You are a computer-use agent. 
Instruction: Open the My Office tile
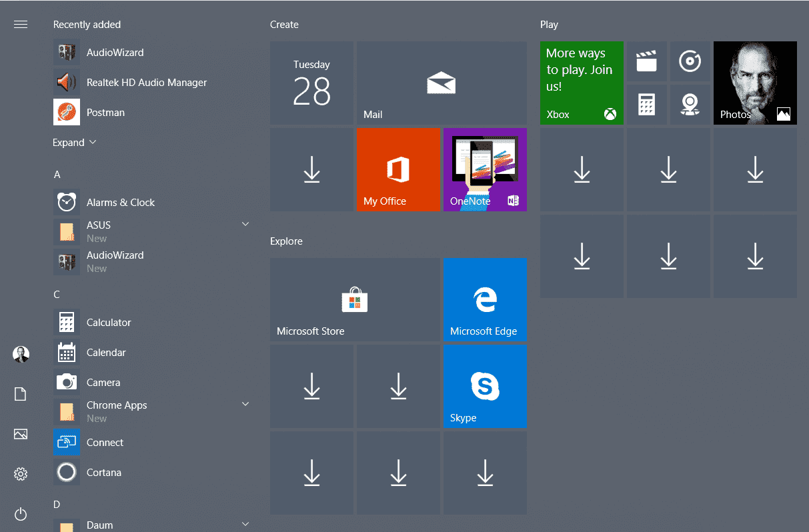click(398, 169)
